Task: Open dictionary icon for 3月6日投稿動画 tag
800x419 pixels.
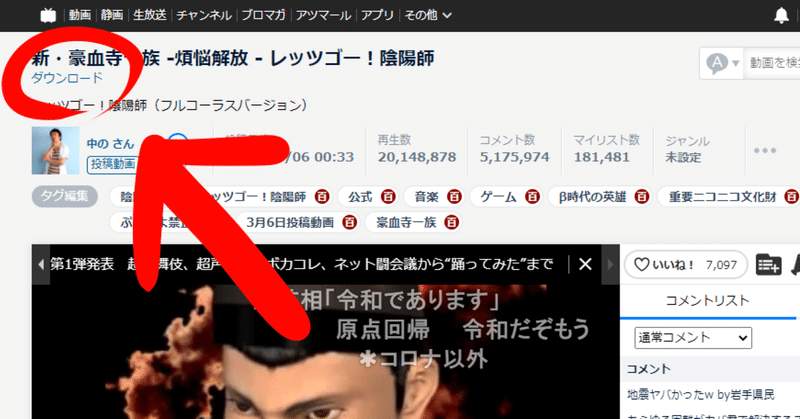Action: click(349, 222)
